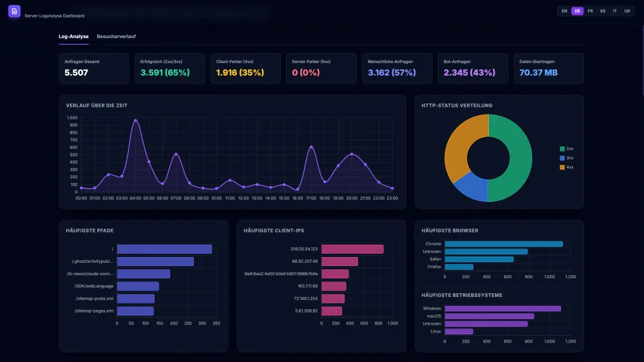This screenshot has height=362, width=644.
Task: Click the 209.50.54.123 IP bar
Action: click(x=352, y=249)
